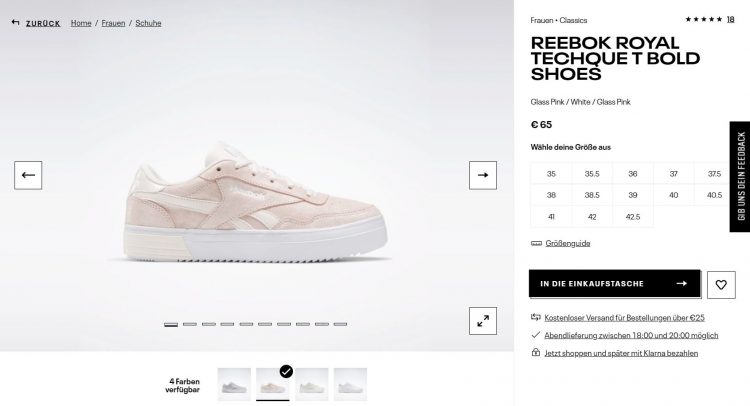Open the Frauen breadcrumb link
750x406 pixels.
(113, 23)
